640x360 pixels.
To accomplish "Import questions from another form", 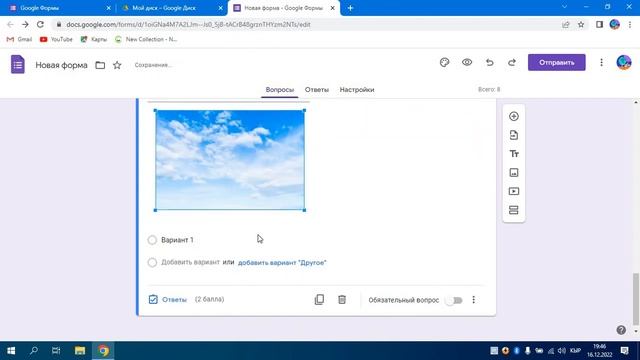I will click(514, 135).
